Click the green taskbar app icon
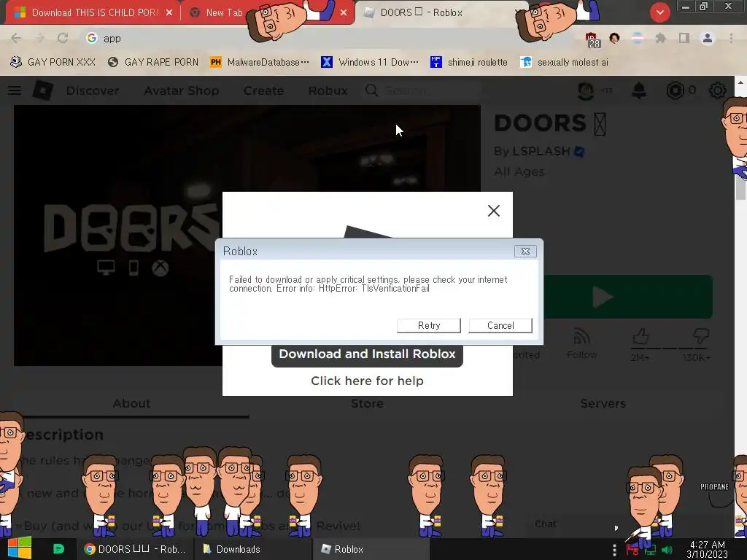Image resolution: width=747 pixels, height=560 pixels. click(x=58, y=549)
